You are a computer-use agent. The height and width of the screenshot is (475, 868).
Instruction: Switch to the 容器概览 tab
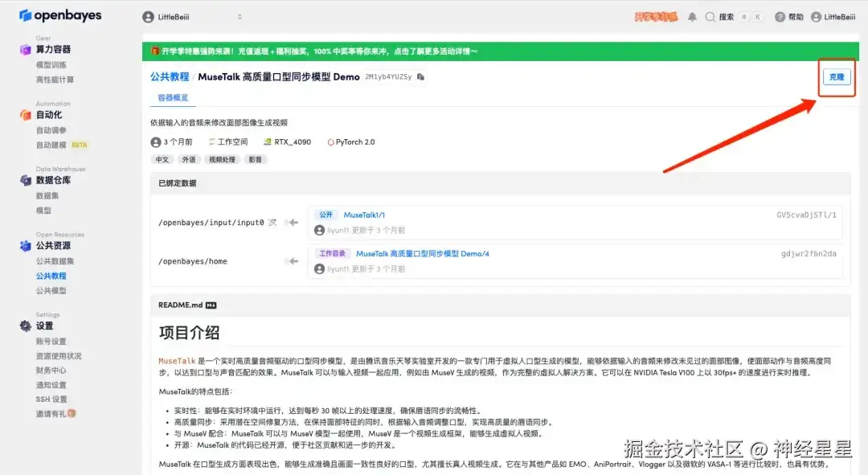pos(173,98)
